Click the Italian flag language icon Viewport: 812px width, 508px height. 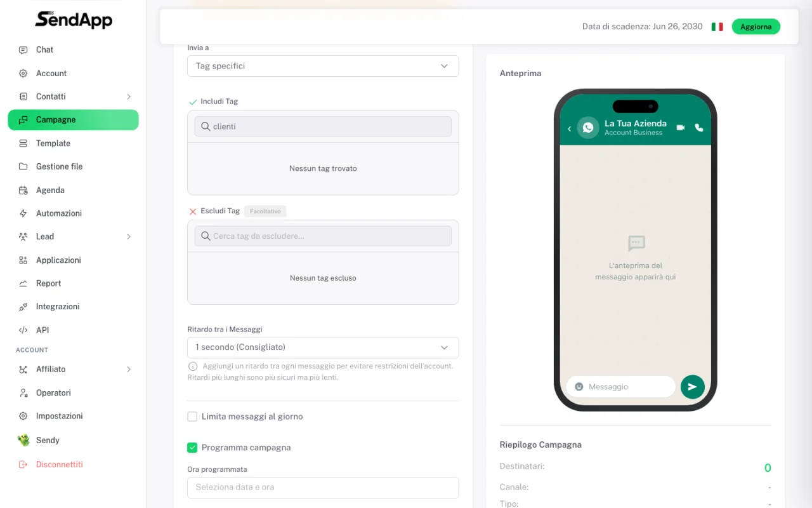coord(717,27)
